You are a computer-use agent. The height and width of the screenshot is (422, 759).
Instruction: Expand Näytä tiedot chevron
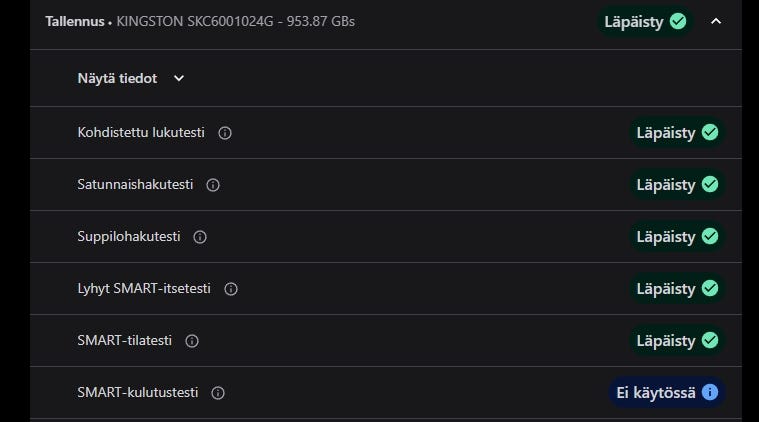tap(179, 79)
